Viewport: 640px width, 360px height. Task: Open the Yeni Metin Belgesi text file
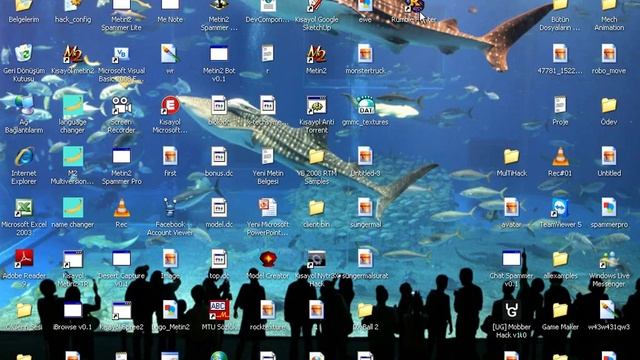click(268, 157)
